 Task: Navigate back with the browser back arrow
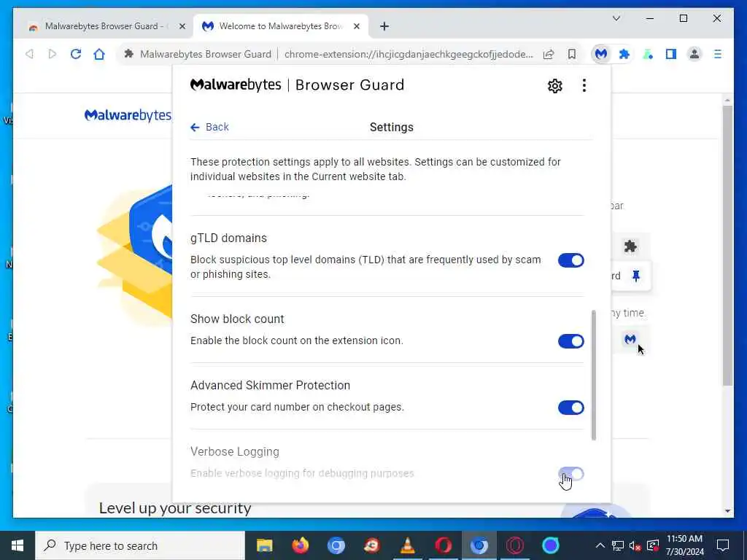(x=29, y=54)
